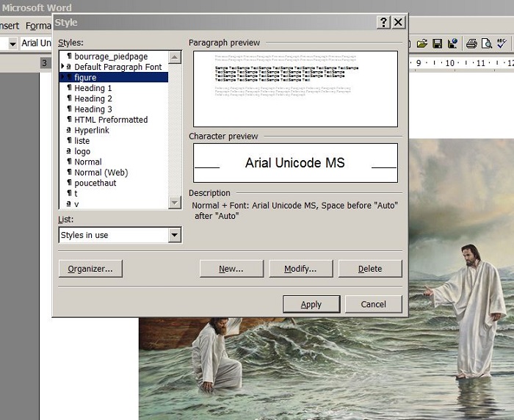Select 'Hyperlink' style in the list
Screen dimensions: 514x420
coord(92,130)
